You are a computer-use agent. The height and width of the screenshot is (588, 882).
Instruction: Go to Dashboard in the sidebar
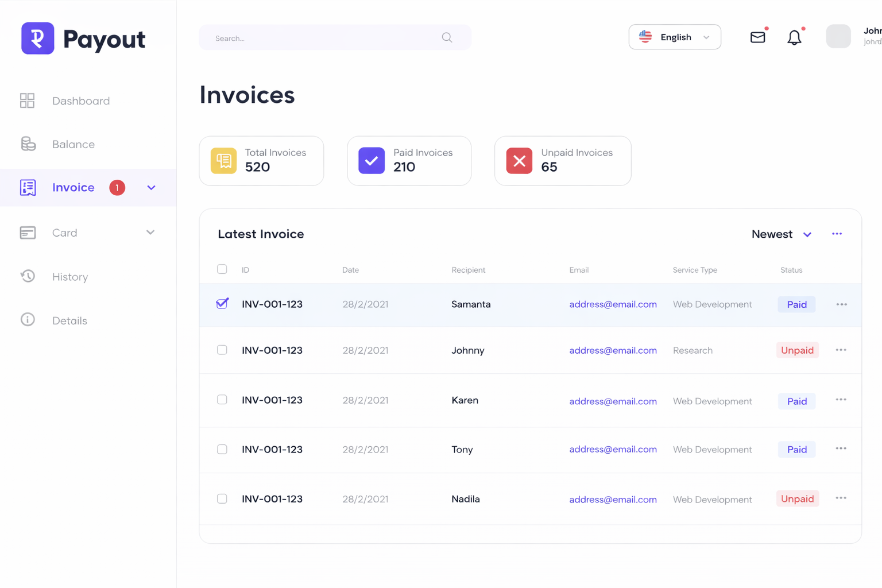(x=80, y=101)
